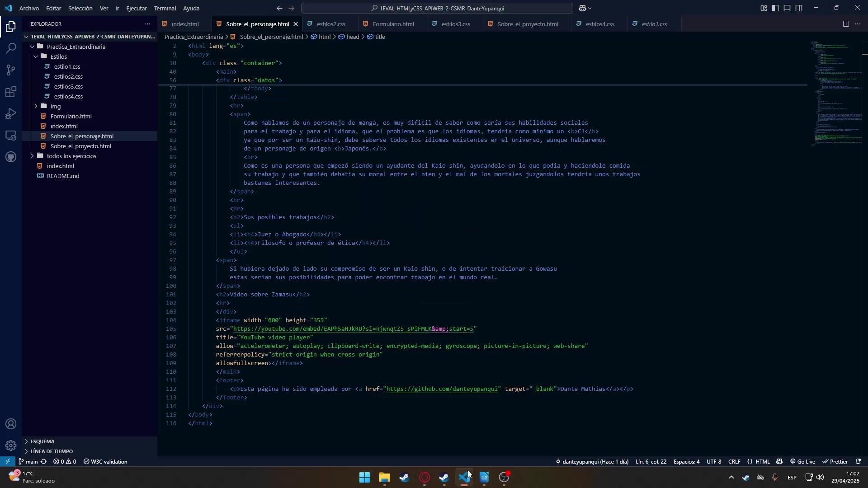
Task: Click the GitHub icon in activity bar
Action: pos(11,157)
